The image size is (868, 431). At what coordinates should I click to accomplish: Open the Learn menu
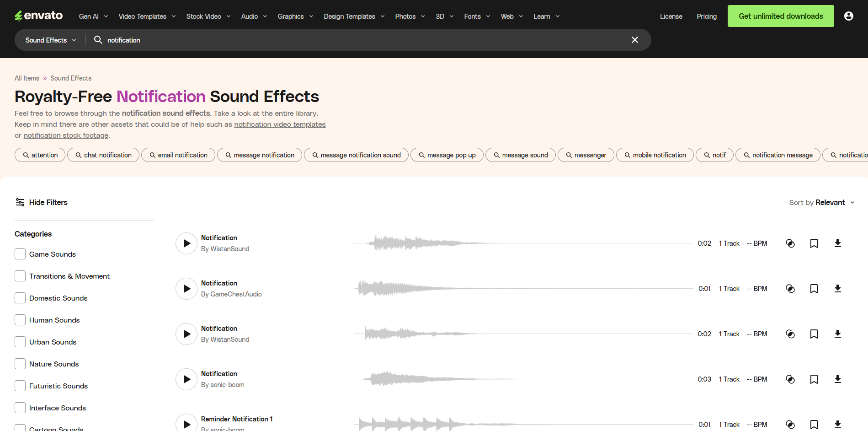pyautogui.click(x=546, y=16)
